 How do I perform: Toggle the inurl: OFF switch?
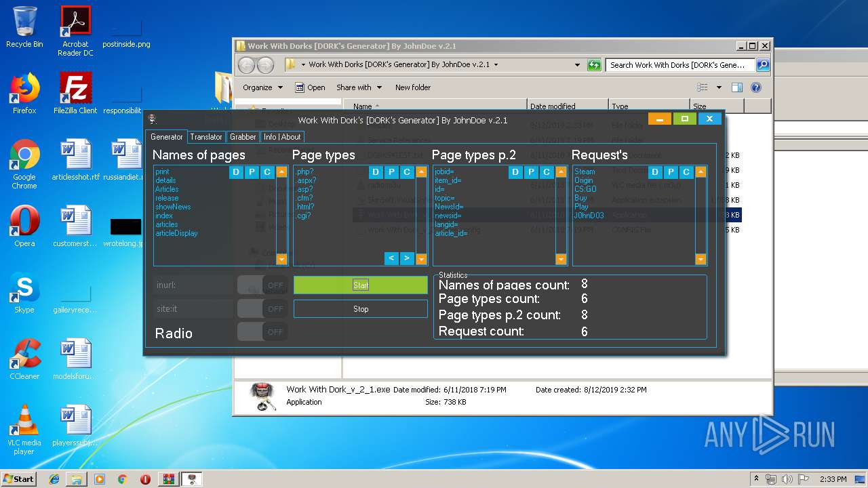tap(262, 285)
